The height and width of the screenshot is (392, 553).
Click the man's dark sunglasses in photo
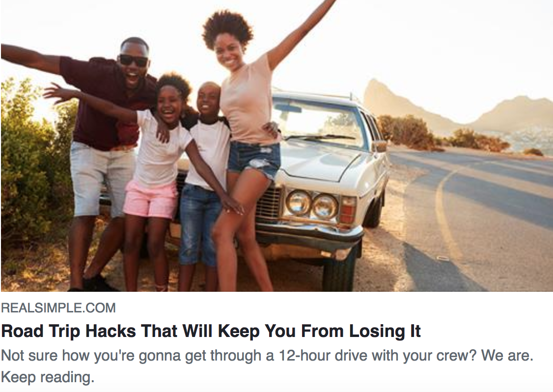133,60
